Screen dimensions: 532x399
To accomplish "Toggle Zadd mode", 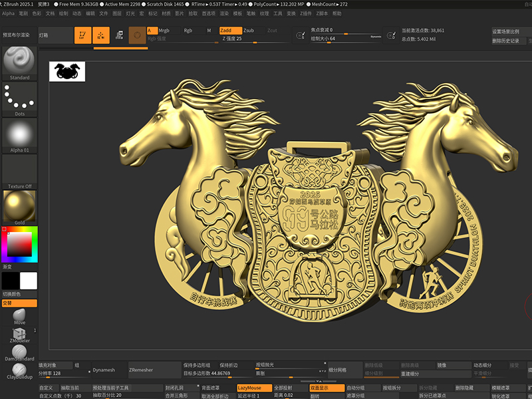I will click(230, 31).
